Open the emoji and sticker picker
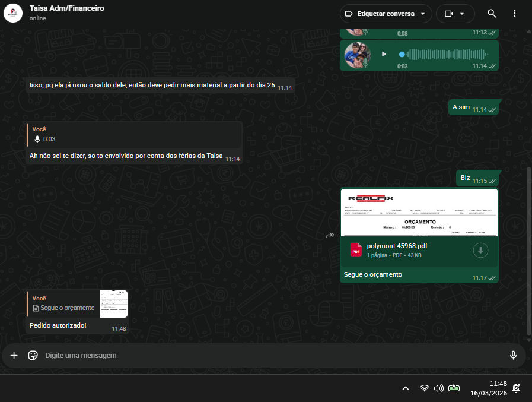Screen dimensions: 532x402 pyautogui.click(x=33, y=355)
